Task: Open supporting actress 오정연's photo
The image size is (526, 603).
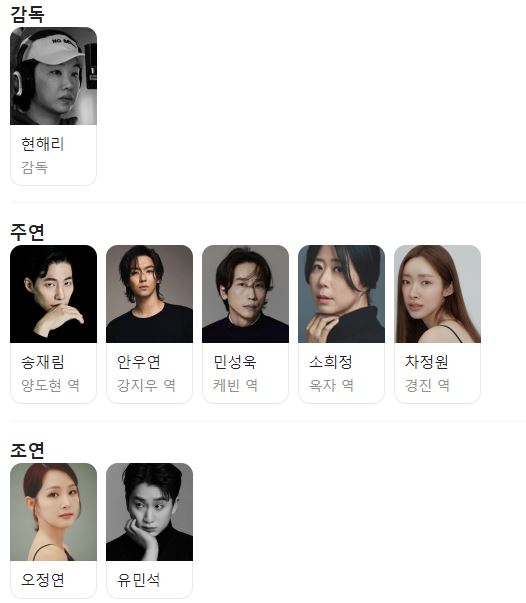Action: [53, 512]
